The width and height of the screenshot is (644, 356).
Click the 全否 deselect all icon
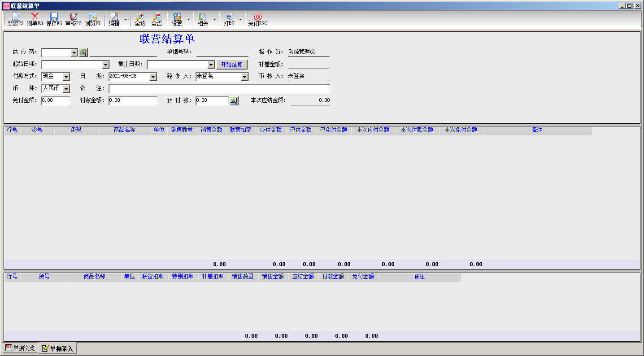157,19
